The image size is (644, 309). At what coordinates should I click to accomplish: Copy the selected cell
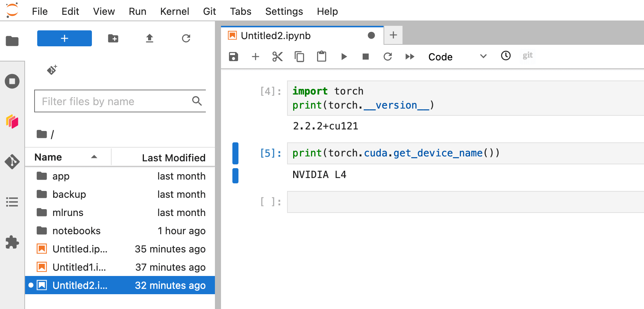click(x=300, y=57)
